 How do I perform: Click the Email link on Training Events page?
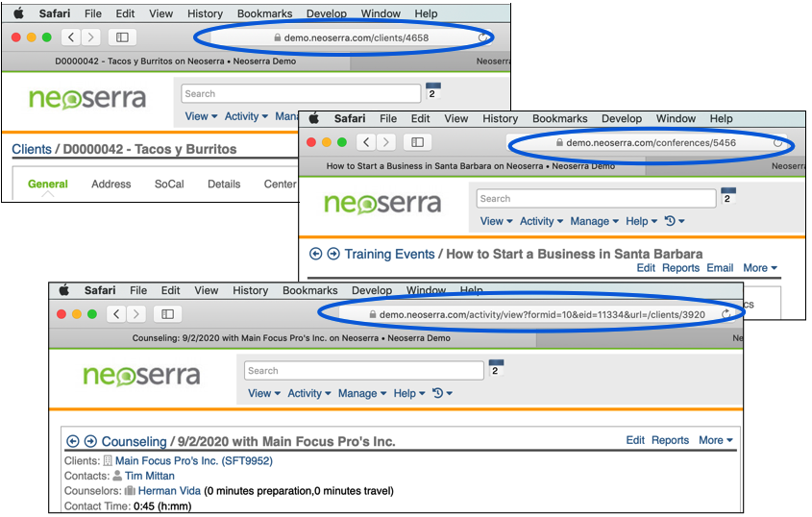click(720, 268)
